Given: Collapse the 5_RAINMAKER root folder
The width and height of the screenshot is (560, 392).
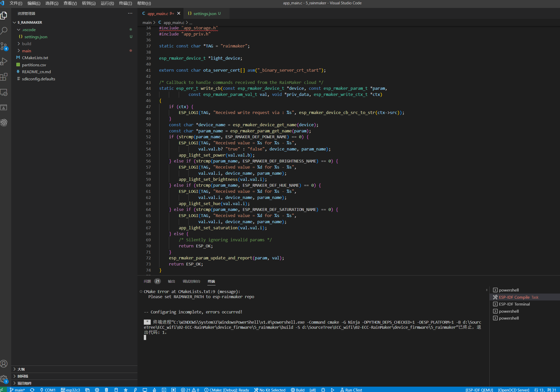Looking at the screenshot, I should 15,22.
